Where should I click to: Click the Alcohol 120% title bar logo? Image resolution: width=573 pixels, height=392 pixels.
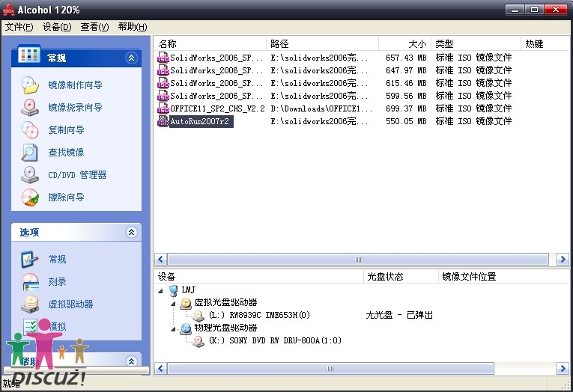tap(8, 10)
